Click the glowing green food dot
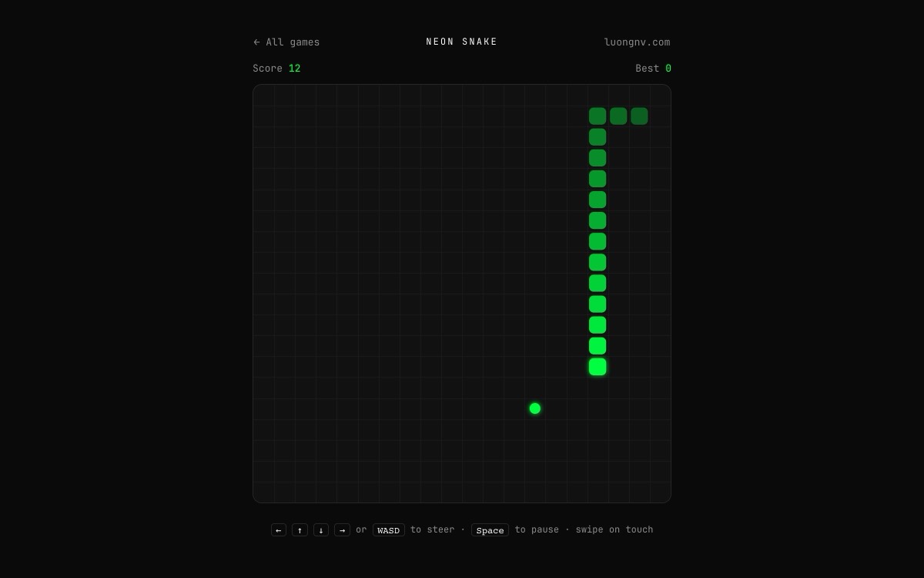Image resolution: width=924 pixels, height=578 pixels. pos(535,408)
